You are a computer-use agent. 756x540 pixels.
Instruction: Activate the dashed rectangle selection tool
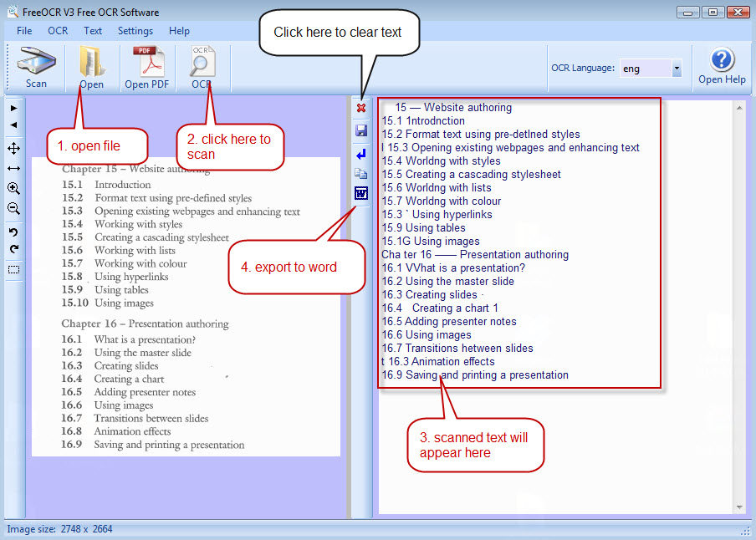(13, 270)
